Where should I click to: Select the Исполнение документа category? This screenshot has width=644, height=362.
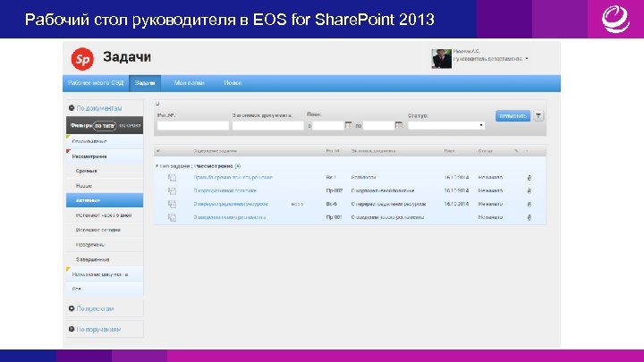click(x=105, y=274)
